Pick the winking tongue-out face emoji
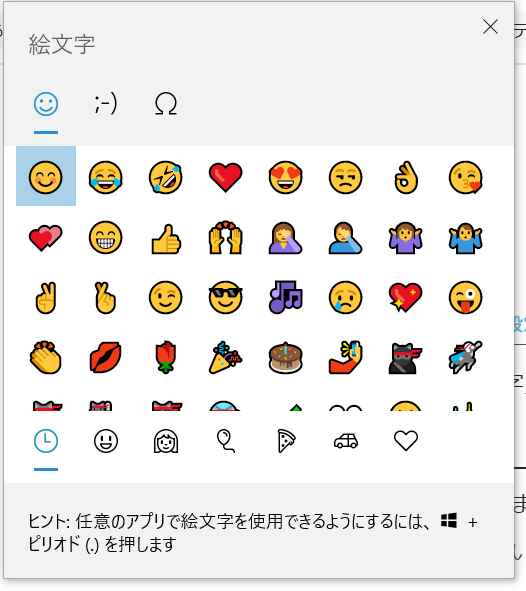This screenshot has height=591, width=526. [x=465, y=297]
